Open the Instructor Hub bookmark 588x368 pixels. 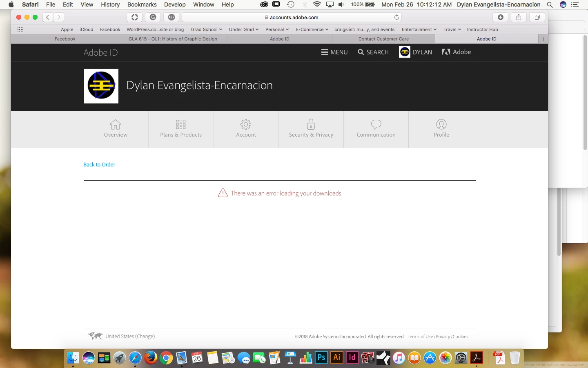(x=482, y=29)
